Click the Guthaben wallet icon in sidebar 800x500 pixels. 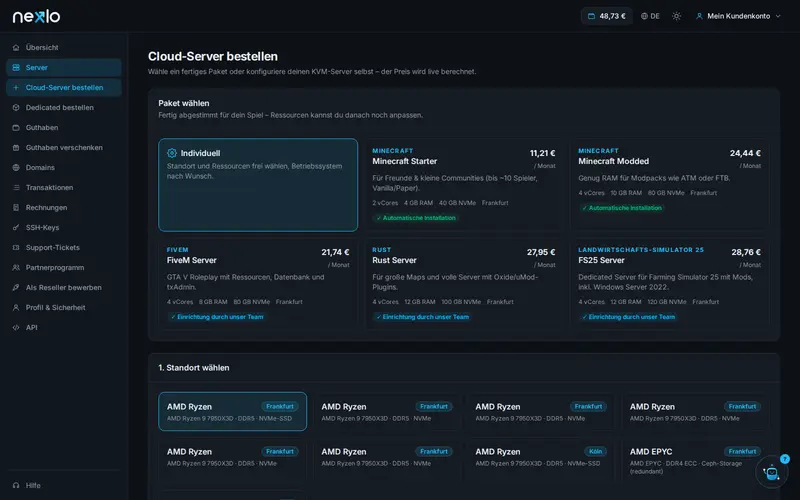pyautogui.click(x=16, y=128)
